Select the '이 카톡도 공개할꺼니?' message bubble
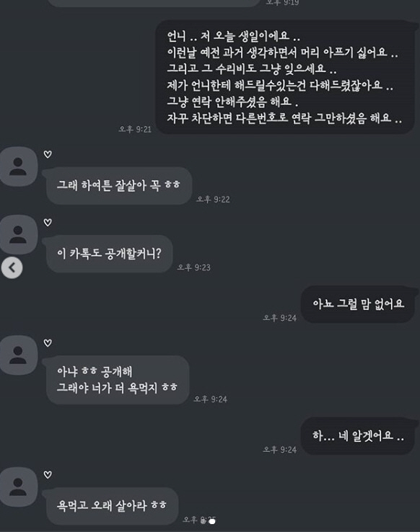The height and width of the screenshot is (532, 420). click(x=109, y=254)
